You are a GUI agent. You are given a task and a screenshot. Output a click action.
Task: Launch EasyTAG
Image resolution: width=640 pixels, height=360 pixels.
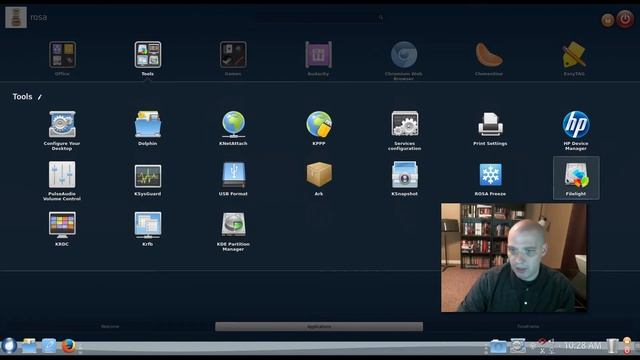574,58
